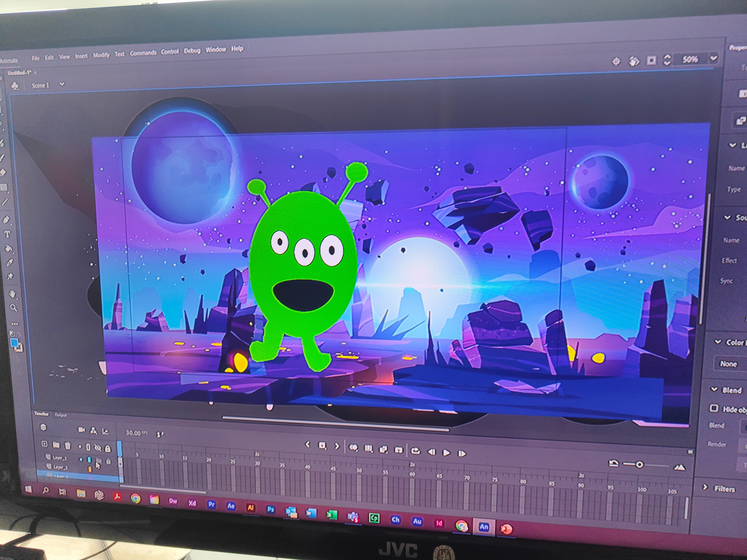
Task: Select Layer_1 in the Timeline
Action: pos(60,458)
